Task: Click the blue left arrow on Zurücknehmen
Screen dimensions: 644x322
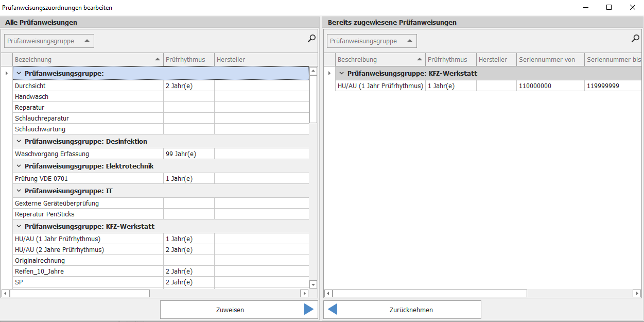Action: point(333,310)
